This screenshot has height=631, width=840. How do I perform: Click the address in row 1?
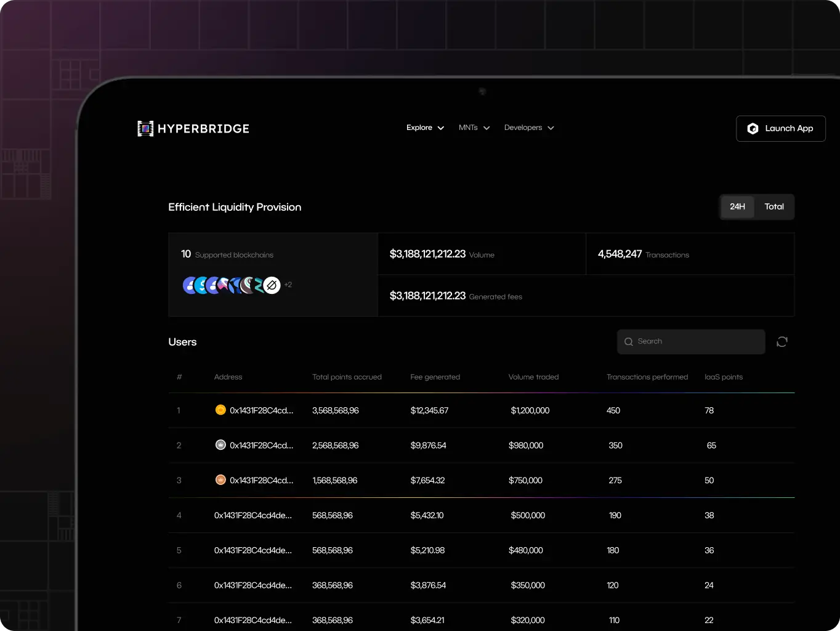262,410
